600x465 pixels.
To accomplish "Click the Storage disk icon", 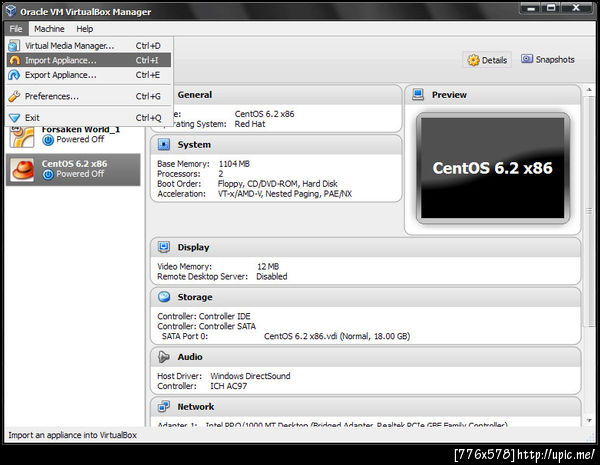I will [164, 297].
